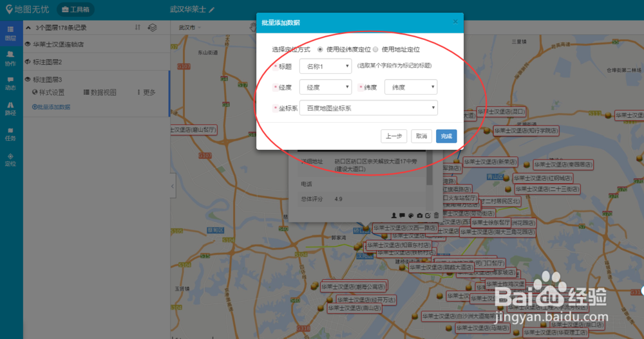Click marker pin of 汉堡店(唐山店)
This screenshot has height=339, width=644.
pos(320,308)
